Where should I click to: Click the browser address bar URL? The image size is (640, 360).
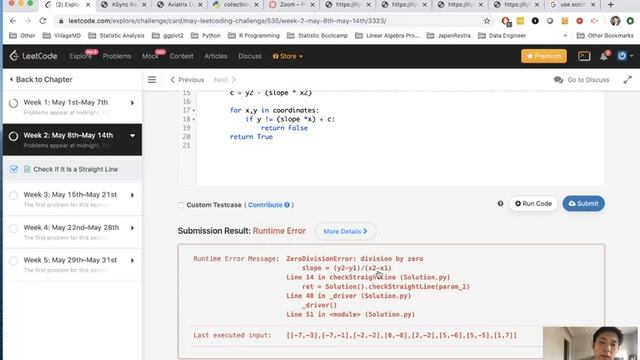click(x=227, y=21)
